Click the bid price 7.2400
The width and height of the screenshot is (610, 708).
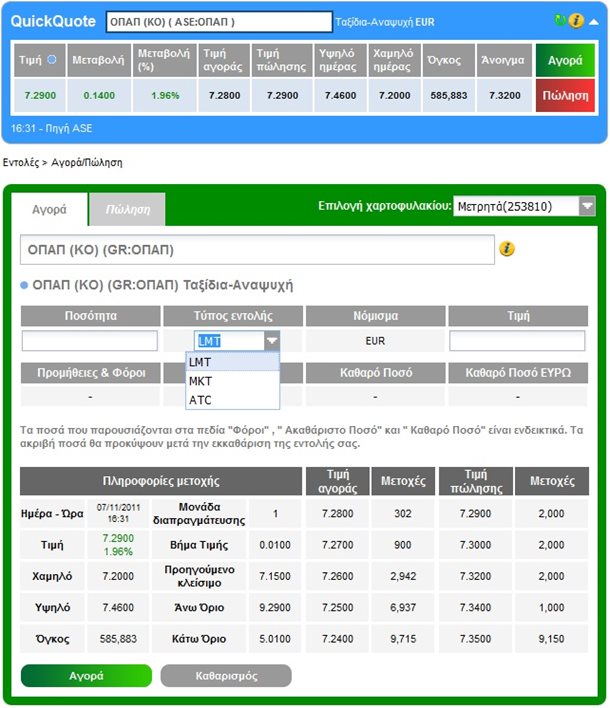(x=338, y=639)
